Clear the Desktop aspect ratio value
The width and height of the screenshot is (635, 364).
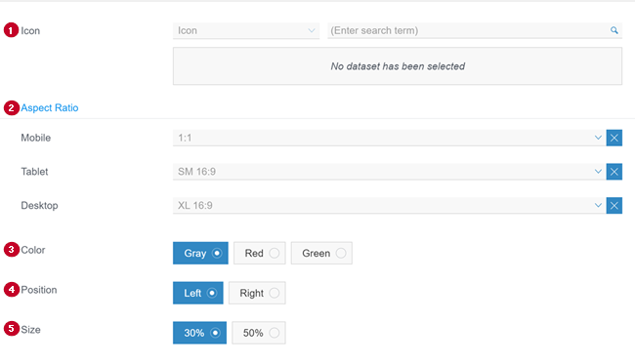pyautogui.click(x=614, y=206)
